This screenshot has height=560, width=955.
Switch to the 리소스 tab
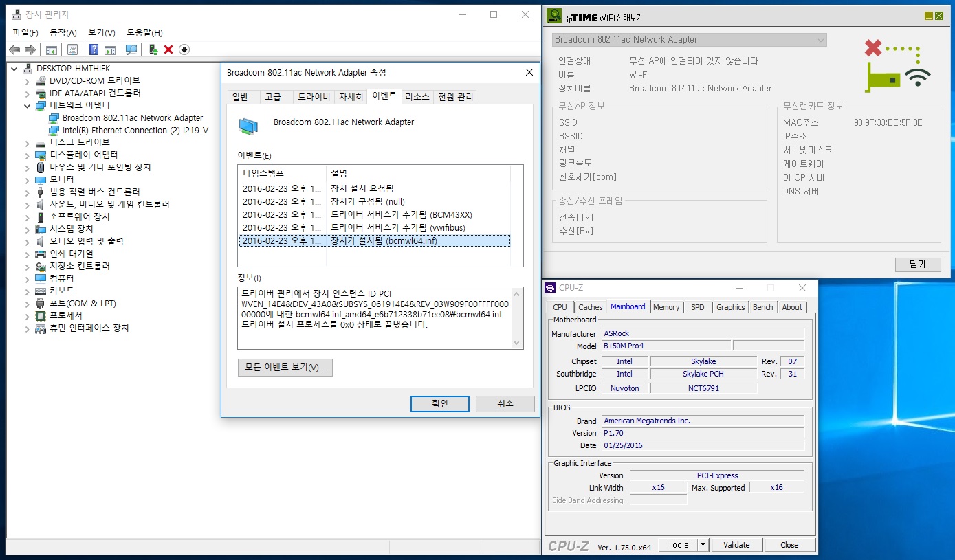click(x=417, y=98)
